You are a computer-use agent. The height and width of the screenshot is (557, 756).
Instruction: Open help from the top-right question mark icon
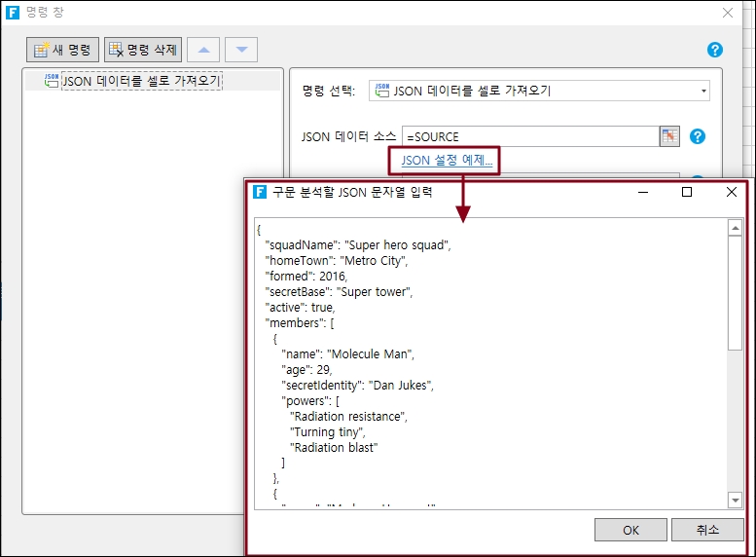[715, 50]
